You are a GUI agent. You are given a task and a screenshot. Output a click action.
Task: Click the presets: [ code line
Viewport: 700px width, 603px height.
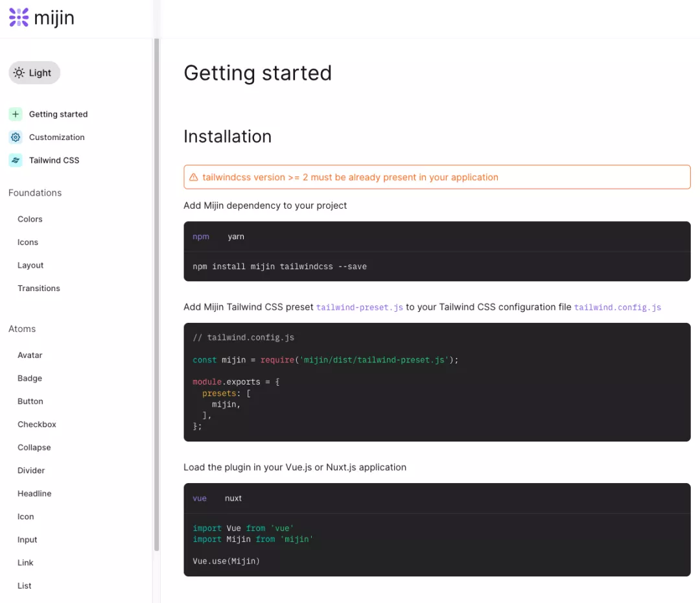226,394
